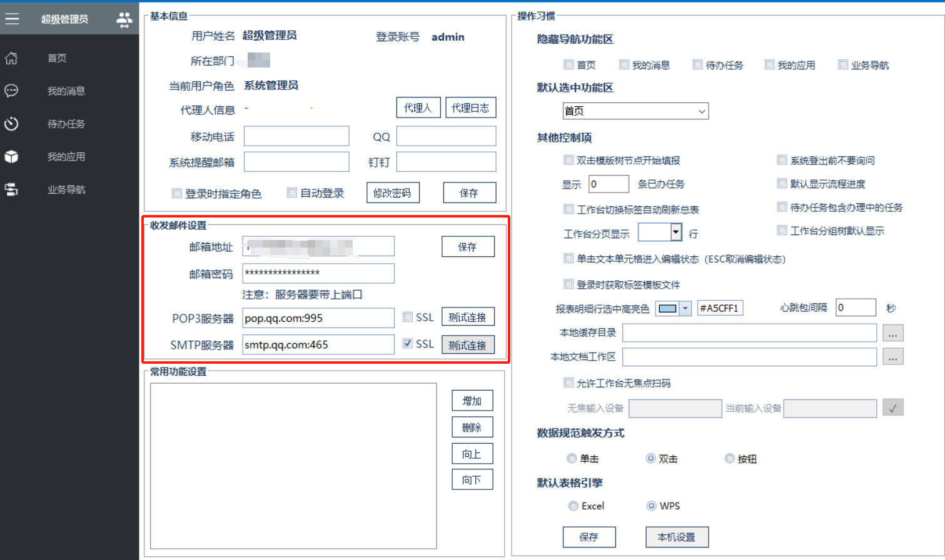Screen dimensions: 945x560
Task: Click the cube icon for my applications
Action: tap(11, 157)
